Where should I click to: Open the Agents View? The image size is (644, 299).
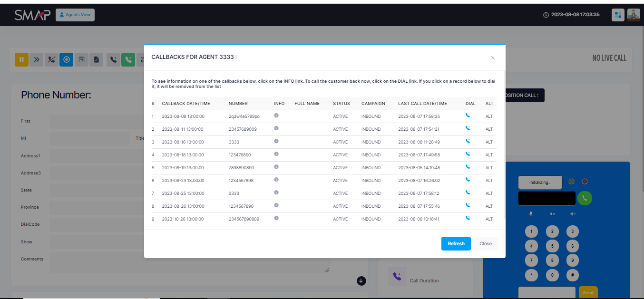[75, 15]
